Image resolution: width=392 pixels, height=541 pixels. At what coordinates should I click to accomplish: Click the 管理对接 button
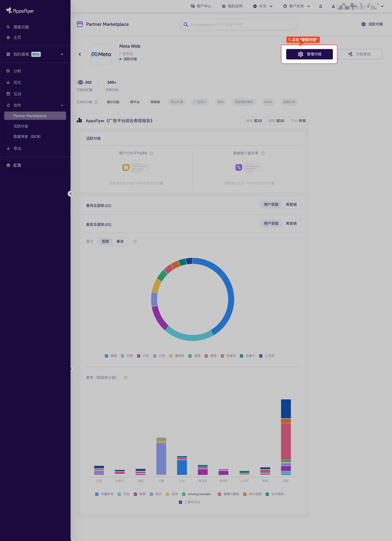coord(309,54)
